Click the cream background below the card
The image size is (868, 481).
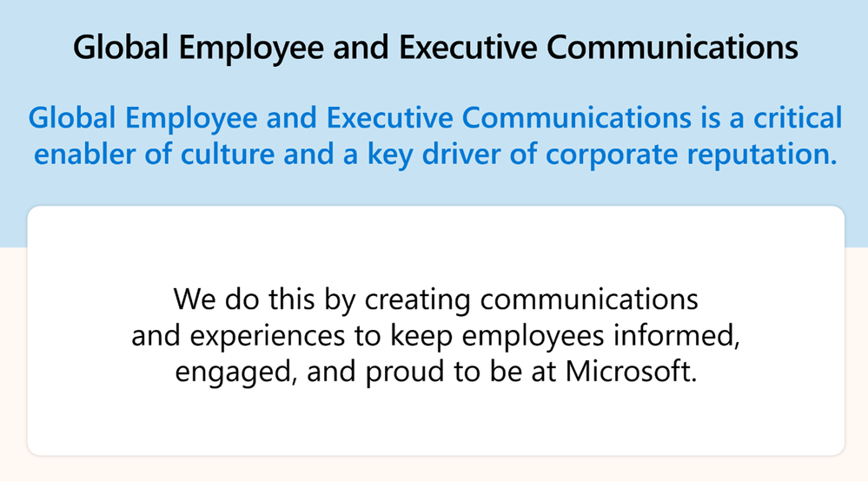click(434, 469)
